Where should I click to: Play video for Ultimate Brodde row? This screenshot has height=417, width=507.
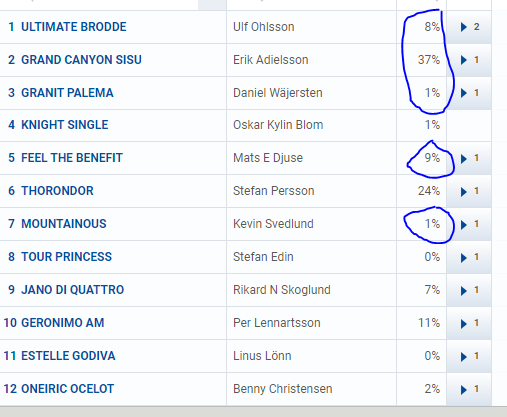pos(463,27)
